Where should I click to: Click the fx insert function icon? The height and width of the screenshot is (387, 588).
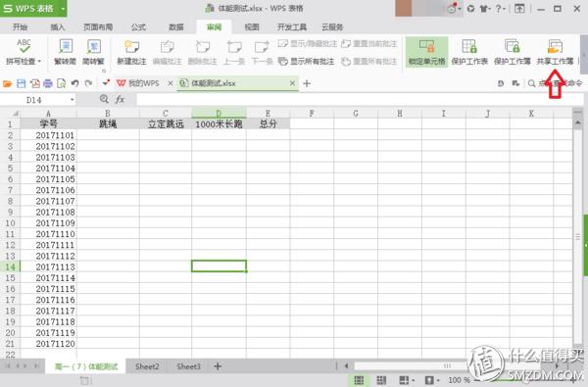[120, 99]
